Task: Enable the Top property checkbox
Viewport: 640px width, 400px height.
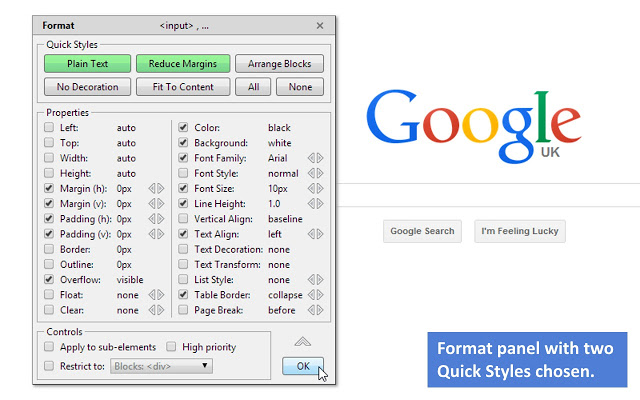Action: click(49, 143)
